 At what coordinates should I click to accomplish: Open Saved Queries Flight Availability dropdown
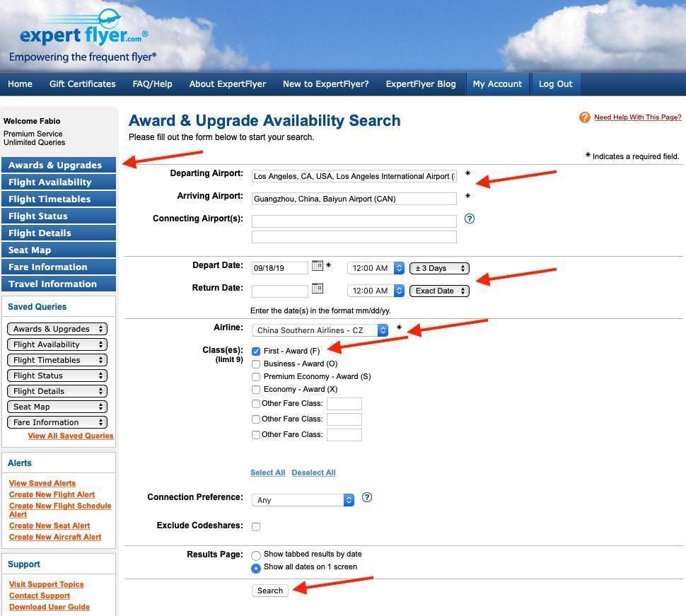[57, 344]
